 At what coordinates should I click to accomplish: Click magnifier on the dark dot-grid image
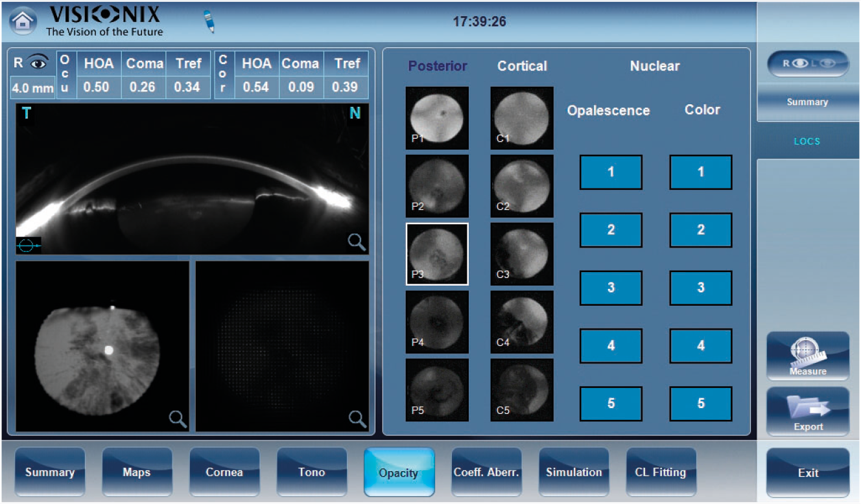pos(357,418)
